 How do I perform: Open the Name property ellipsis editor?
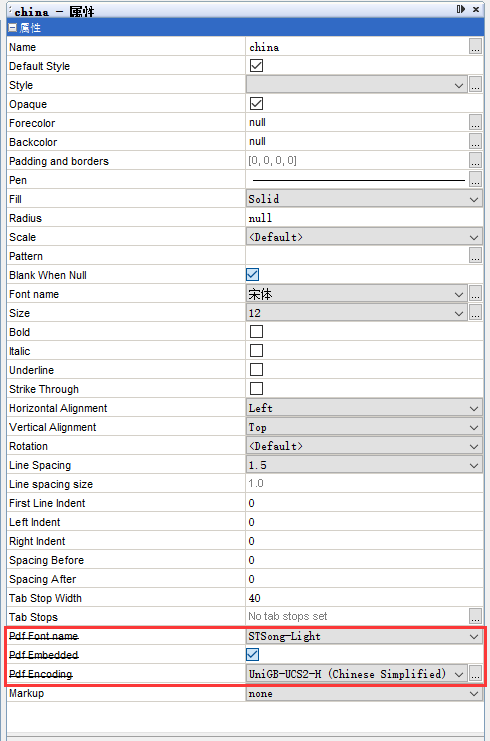pyautogui.click(x=475, y=47)
